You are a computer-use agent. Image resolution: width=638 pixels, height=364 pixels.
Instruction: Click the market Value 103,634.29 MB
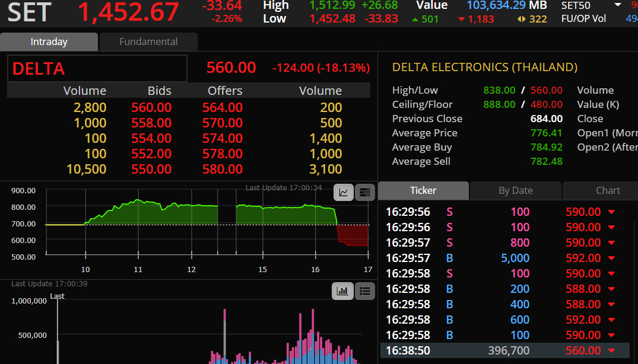pos(507,5)
